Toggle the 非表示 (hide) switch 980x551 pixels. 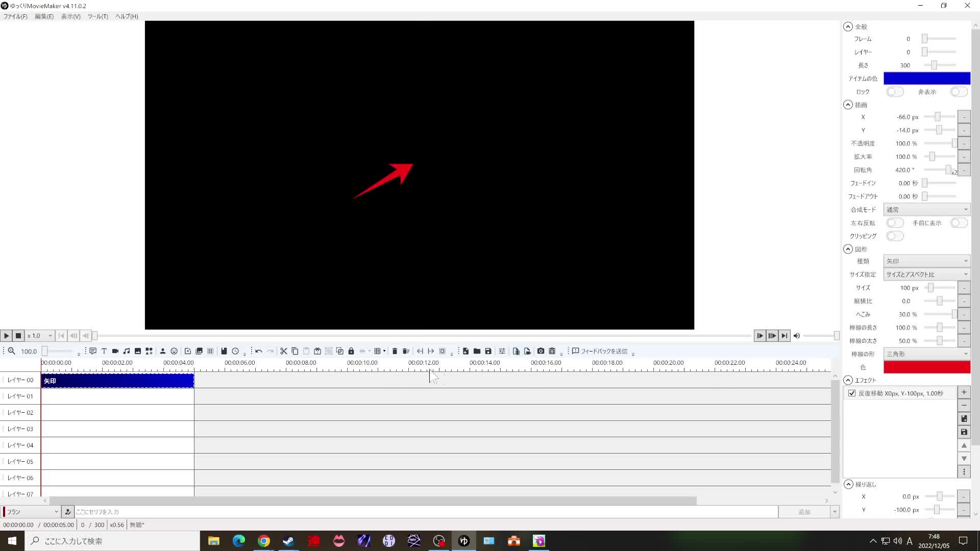[x=958, y=92]
